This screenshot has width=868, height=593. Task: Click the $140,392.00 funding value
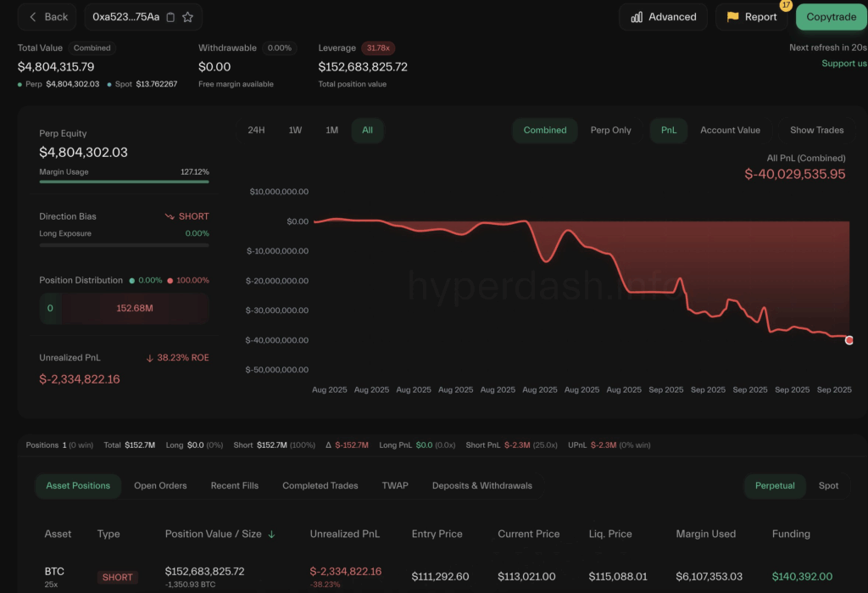coord(802,577)
